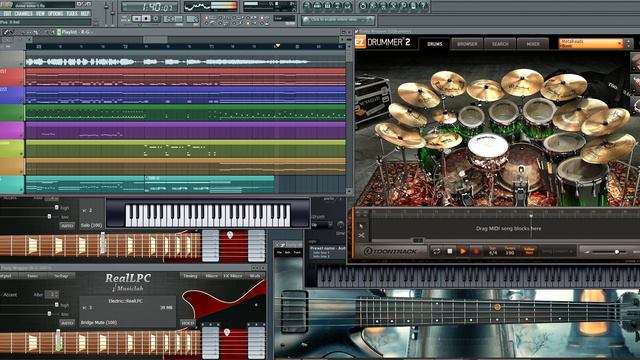This screenshot has width=640, height=360.
Task: Open the strum direction dropdown set to Up
Action: point(322,225)
